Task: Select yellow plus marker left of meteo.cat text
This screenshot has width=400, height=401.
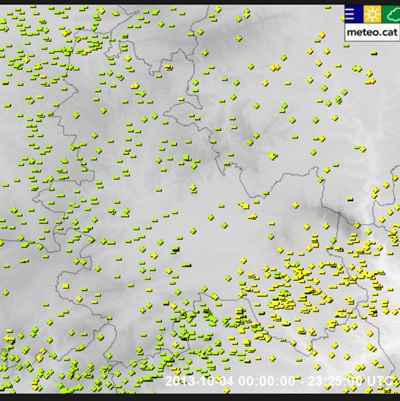Action: click(x=321, y=35)
